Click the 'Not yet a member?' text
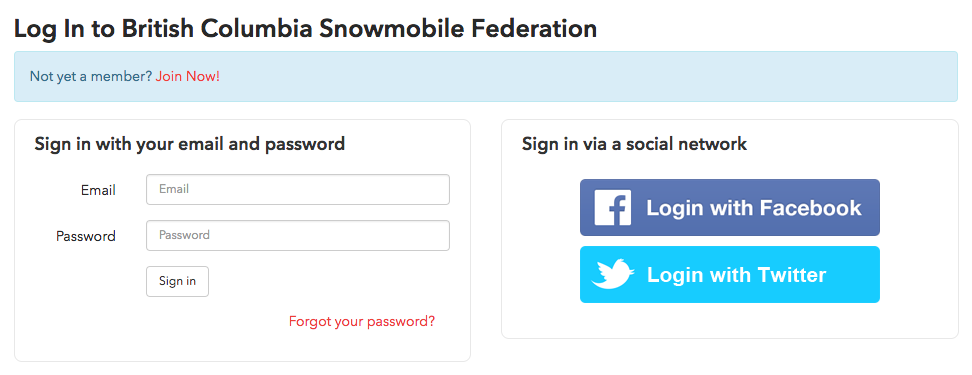This screenshot has height=375, width=972. 91,77
